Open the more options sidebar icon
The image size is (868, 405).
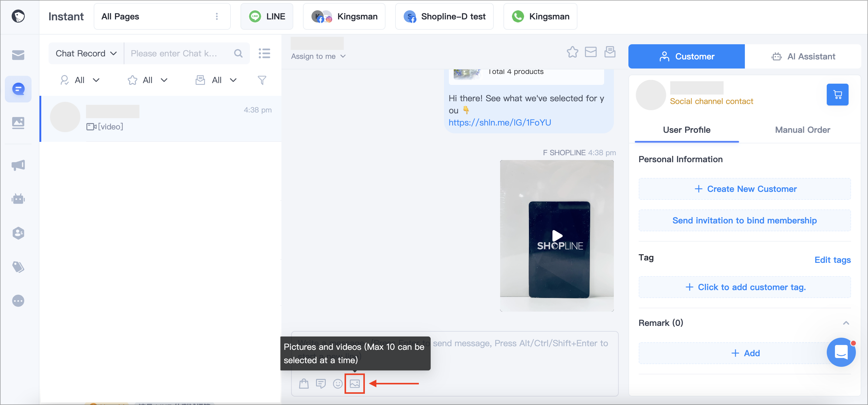coord(18,300)
